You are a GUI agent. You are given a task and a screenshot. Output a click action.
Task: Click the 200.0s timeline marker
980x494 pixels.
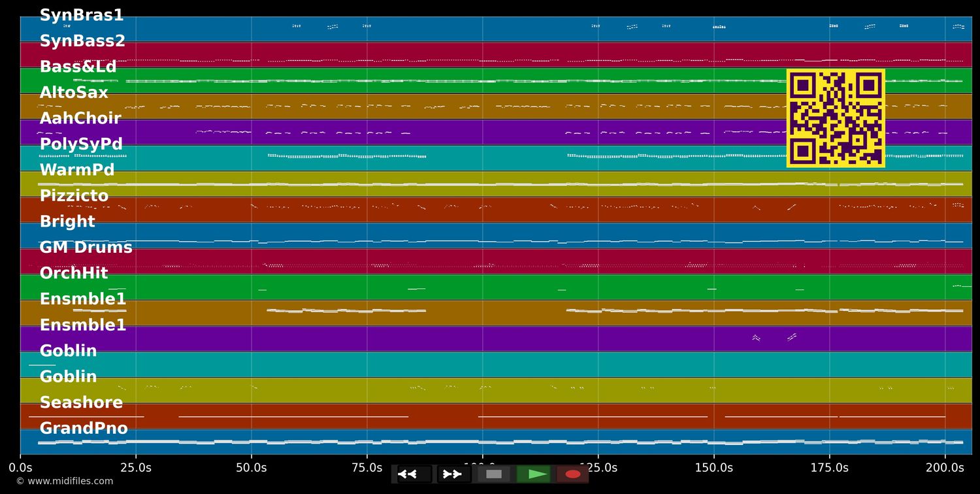coord(945,468)
